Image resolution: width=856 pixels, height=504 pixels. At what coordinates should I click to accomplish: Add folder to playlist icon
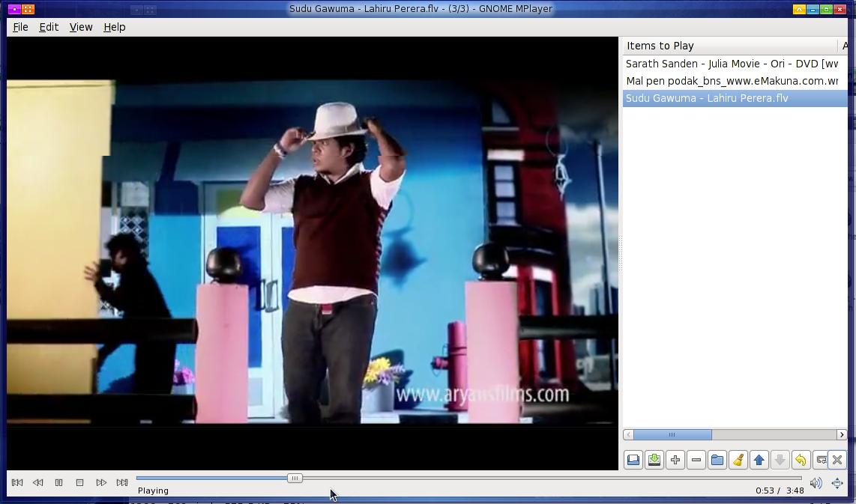point(717,460)
